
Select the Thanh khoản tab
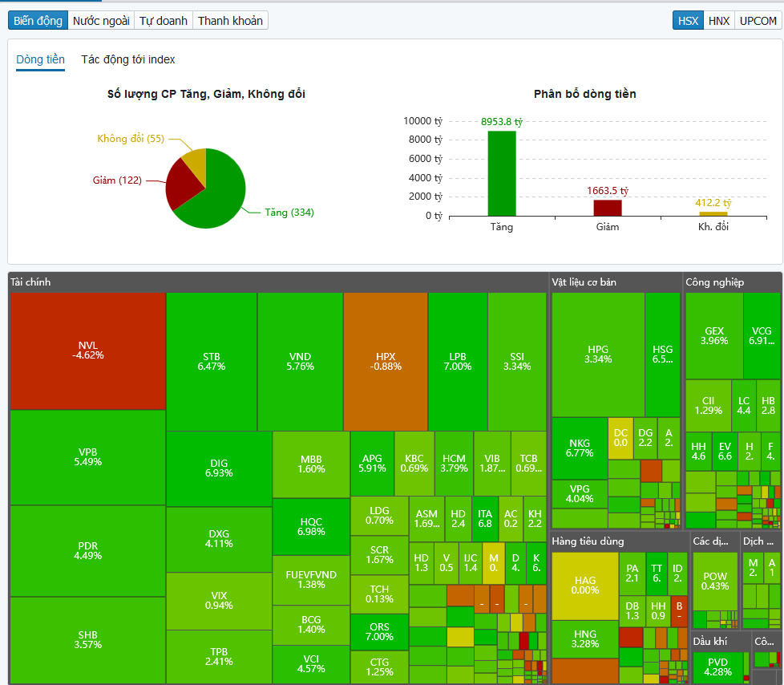[230, 21]
